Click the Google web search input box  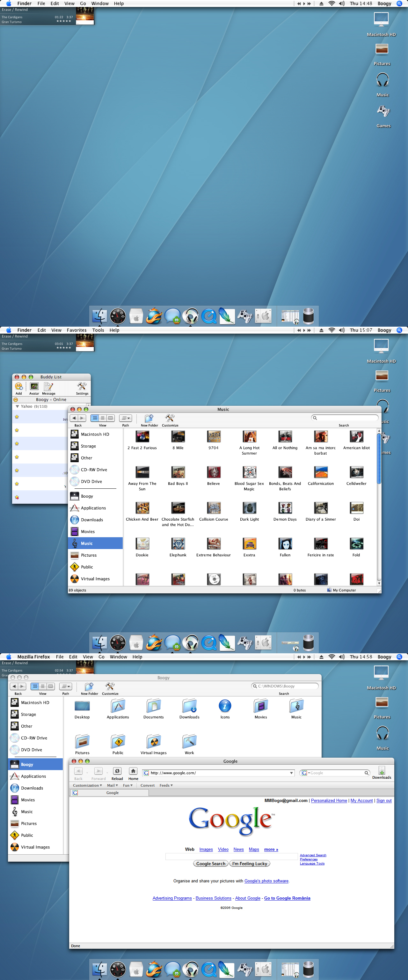[x=231, y=856]
